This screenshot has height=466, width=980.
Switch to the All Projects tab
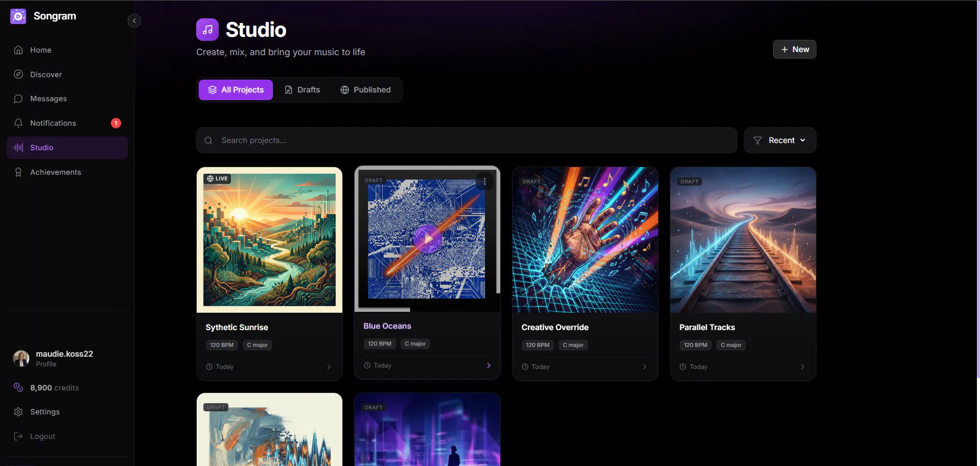click(x=236, y=90)
